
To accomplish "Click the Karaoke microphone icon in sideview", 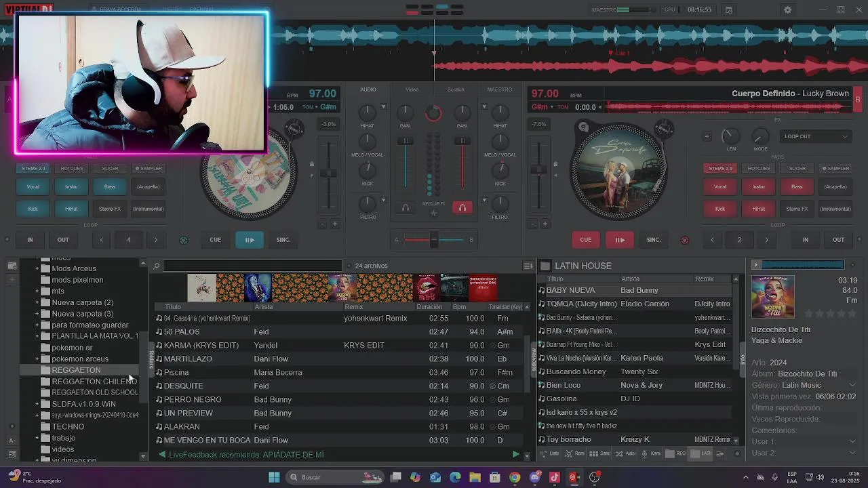I will (x=644, y=453).
